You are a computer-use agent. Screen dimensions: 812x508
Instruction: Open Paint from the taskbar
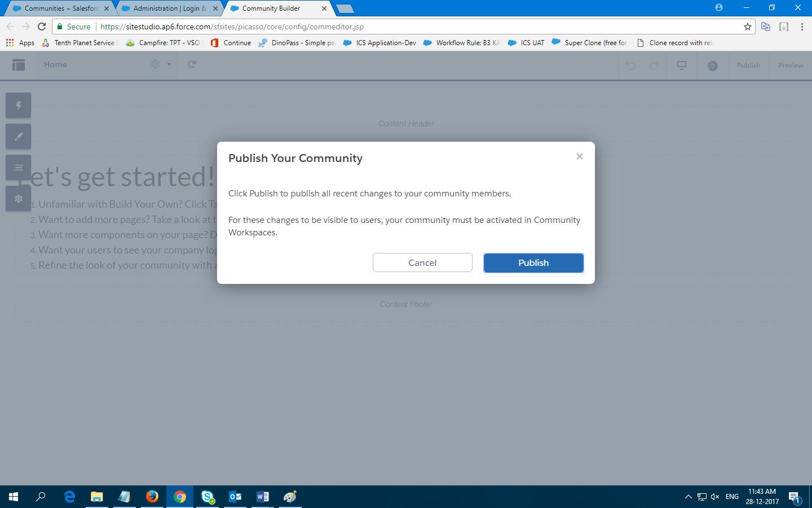[x=290, y=497]
